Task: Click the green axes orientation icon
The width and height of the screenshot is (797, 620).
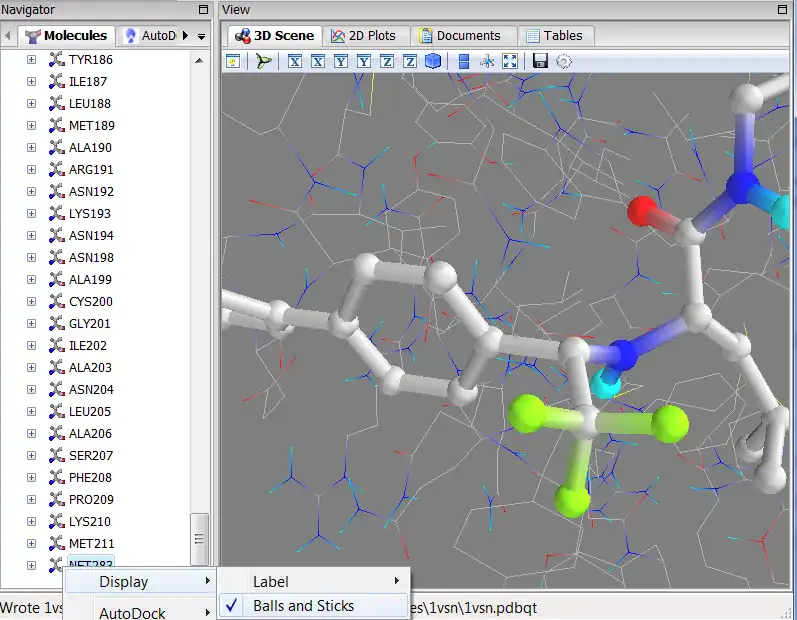Action: tap(263, 61)
